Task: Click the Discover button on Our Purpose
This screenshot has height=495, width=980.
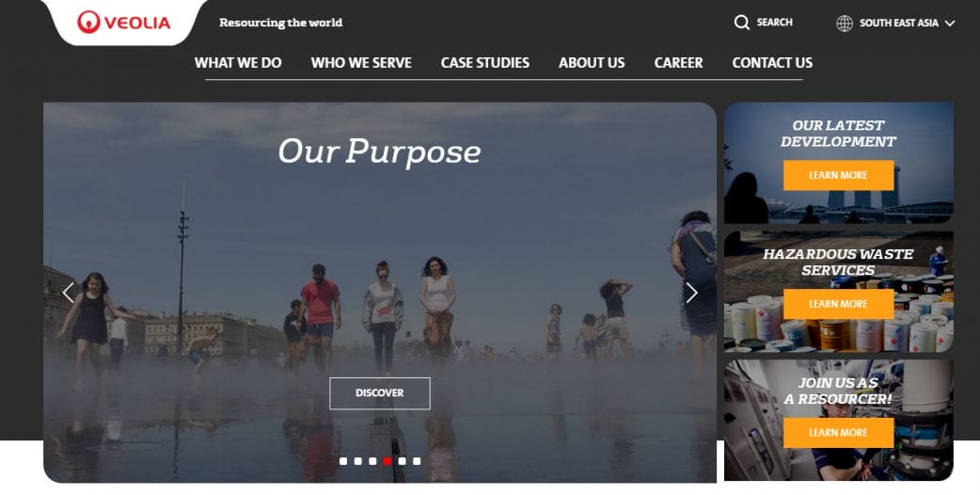Action: (380, 393)
